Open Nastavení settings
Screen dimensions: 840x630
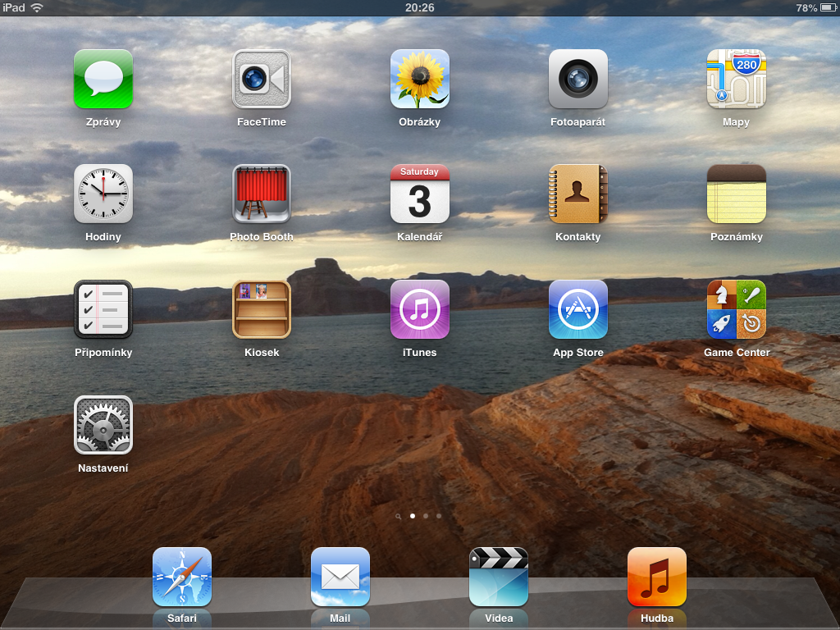point(103,425)
